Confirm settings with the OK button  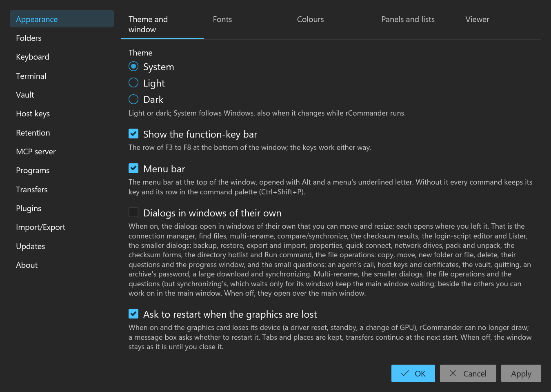(413, 374)
